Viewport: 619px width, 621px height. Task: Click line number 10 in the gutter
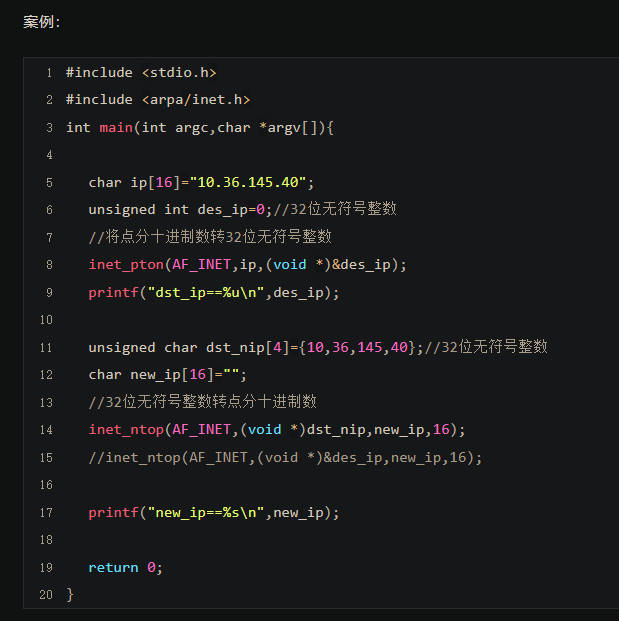(x=46, y=320)
